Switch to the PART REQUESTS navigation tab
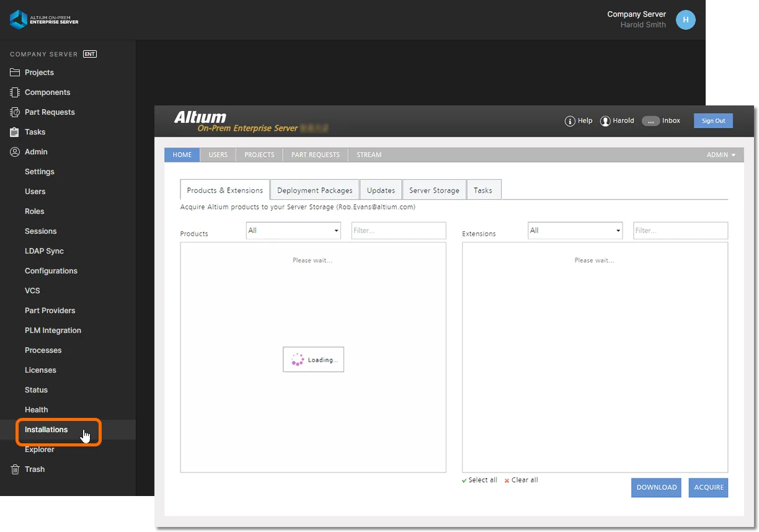The height and width of the screenshot is (532, 759). pyautogui.click(x=316, y=155)
